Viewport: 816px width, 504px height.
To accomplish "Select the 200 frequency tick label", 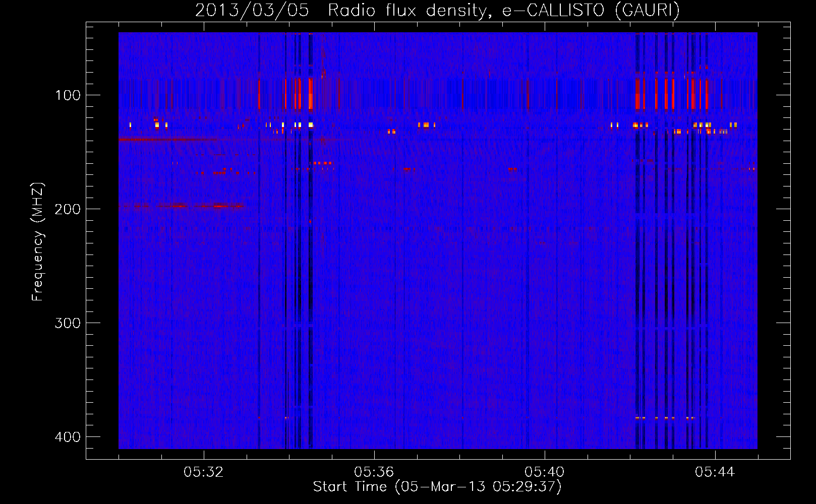I will click(68, 209).
